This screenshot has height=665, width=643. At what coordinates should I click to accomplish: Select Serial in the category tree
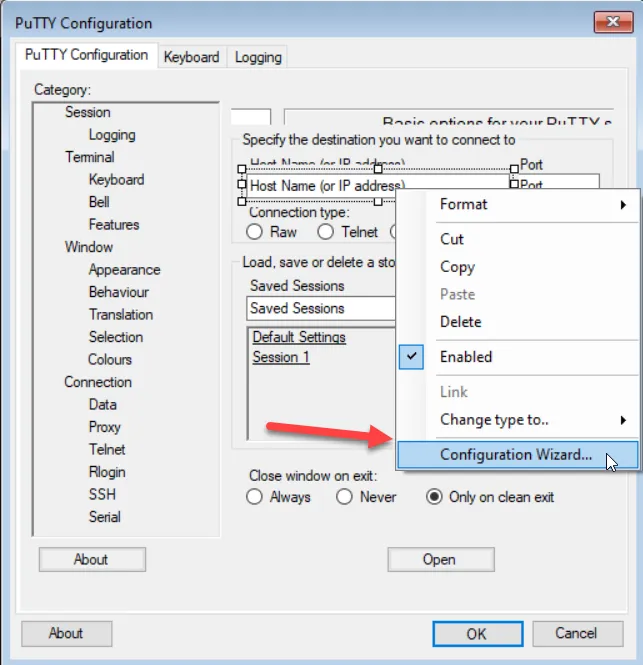pyautogui.click(x=104, y=517)
